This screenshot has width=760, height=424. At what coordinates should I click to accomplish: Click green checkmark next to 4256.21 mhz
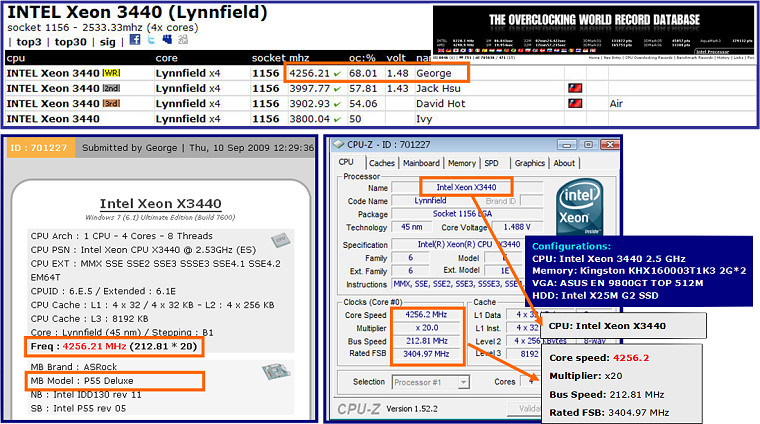pyautogui.click(x=335, y=73)
